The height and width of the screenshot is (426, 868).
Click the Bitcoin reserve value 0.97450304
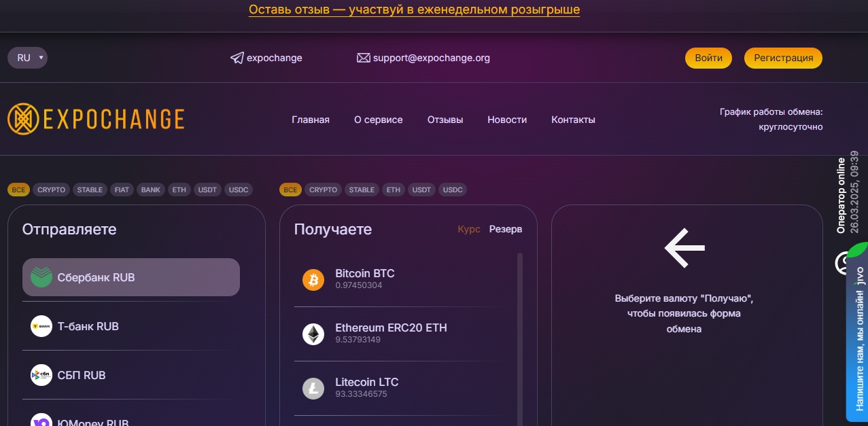tap(359, 285)
